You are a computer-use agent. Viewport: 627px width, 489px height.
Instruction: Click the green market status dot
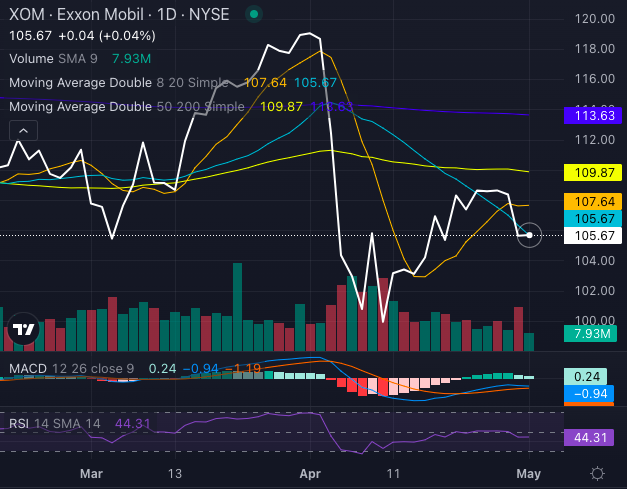coord(254,14)
